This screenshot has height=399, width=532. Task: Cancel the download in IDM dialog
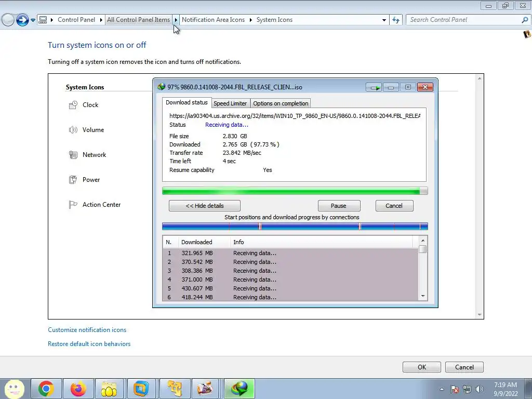click(x=394, y=206)
